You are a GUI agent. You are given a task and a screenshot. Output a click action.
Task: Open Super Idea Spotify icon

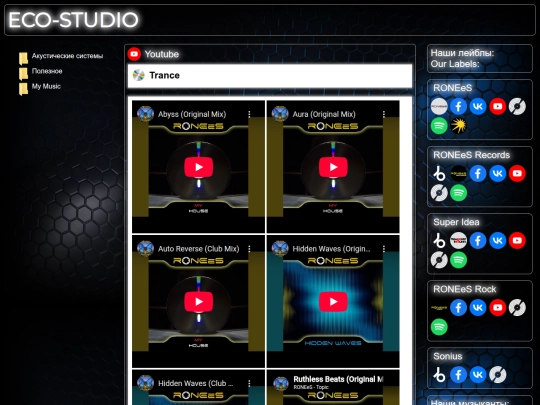tap(458, 260)
